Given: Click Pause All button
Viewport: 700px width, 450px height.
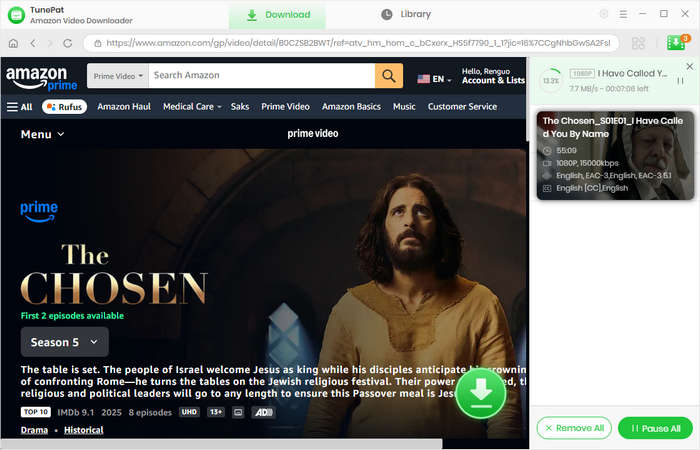Looking at the screenshot, I should click(655, 428).
